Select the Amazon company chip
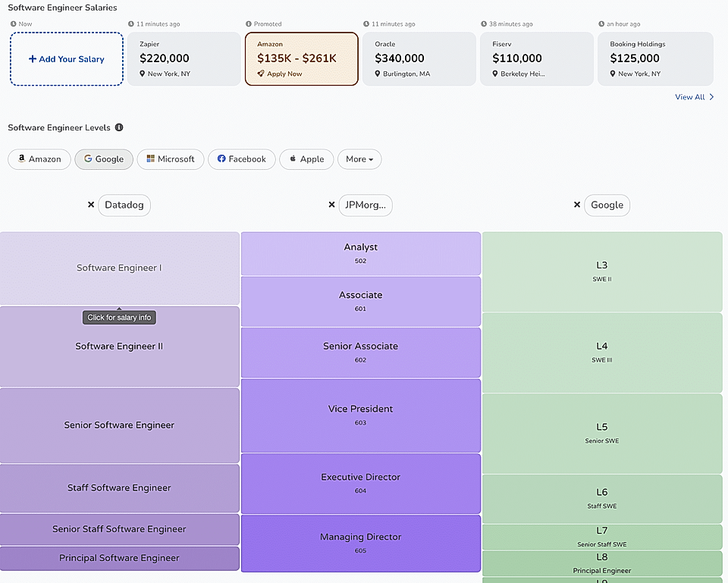 [x=39, y=159]
